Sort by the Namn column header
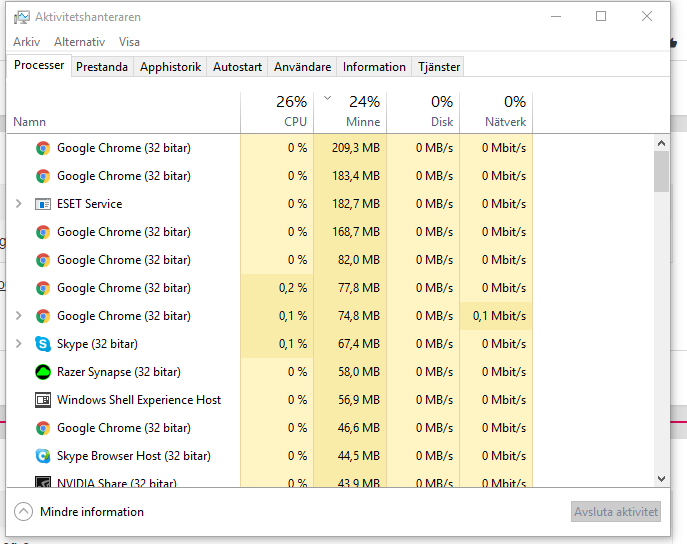 (x=29, y=122)
